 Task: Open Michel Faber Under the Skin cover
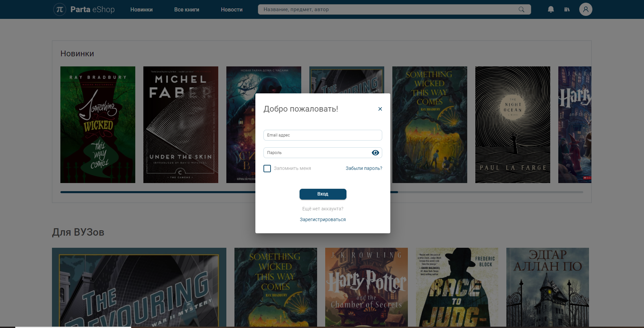(x=181, y=125)
